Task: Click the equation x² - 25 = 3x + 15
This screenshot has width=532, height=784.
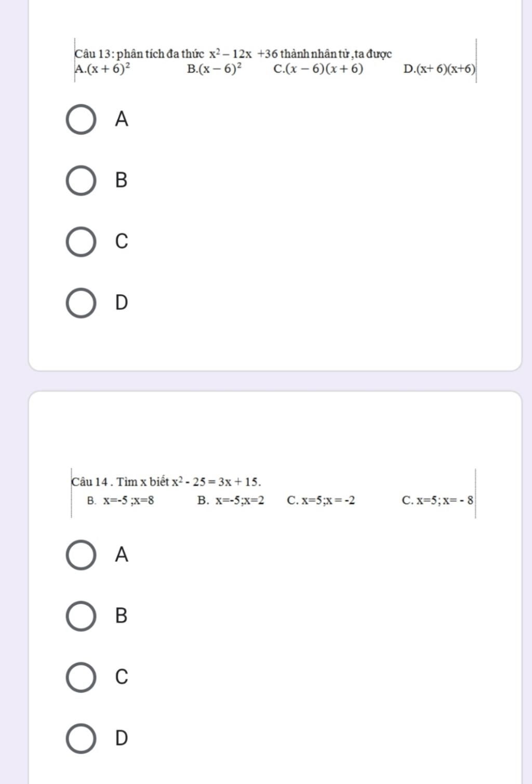Action: (216, 481)
